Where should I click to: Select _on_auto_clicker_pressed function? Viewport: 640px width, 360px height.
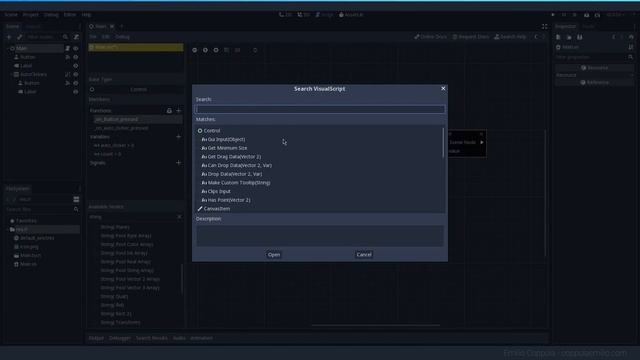coord(121,128)
